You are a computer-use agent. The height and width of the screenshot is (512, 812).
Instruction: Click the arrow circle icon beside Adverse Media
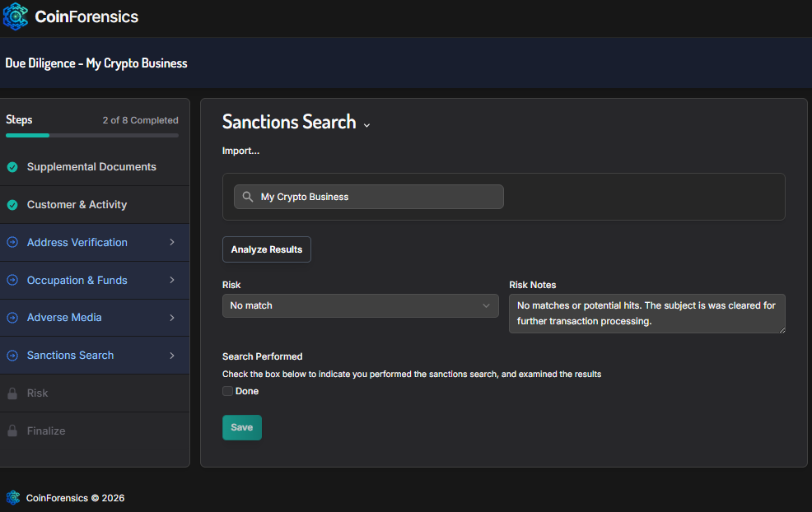click(x=12, y=318)
